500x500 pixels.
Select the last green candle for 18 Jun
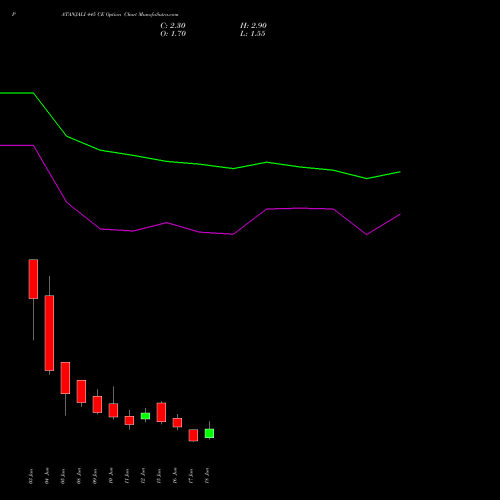[209, 433]
